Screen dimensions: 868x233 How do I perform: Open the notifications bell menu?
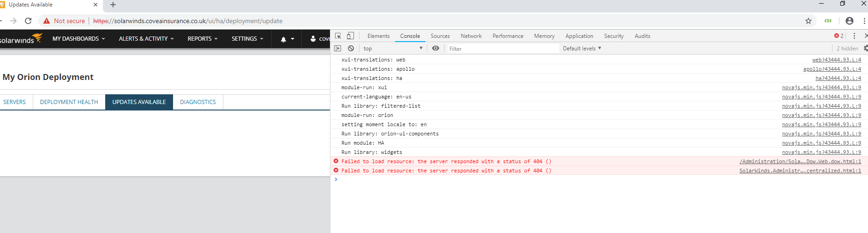[x=287, y=39]
